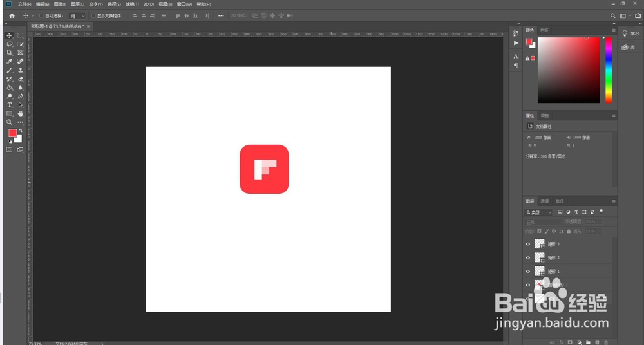The height and width of the screenshot is (345, 644).
Task: Open the History panel icon
Action: coord(516,33)
